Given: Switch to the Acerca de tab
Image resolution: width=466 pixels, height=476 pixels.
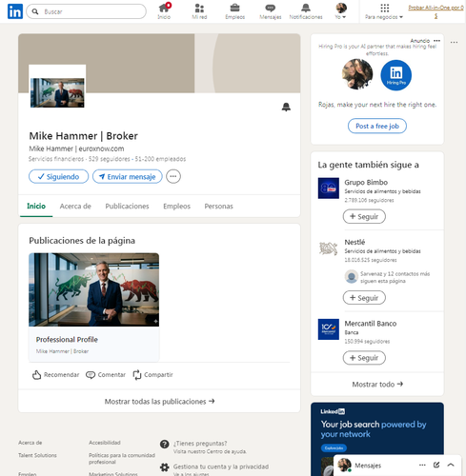Looking at the screenshot, I should pos(75,207).
